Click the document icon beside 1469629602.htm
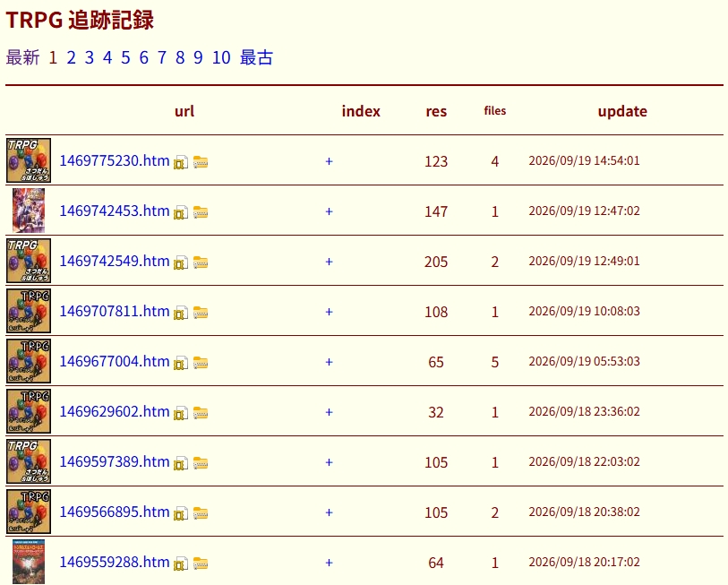Image resolution: width=728 pixels, height=585 pixels. pos(181,414)
